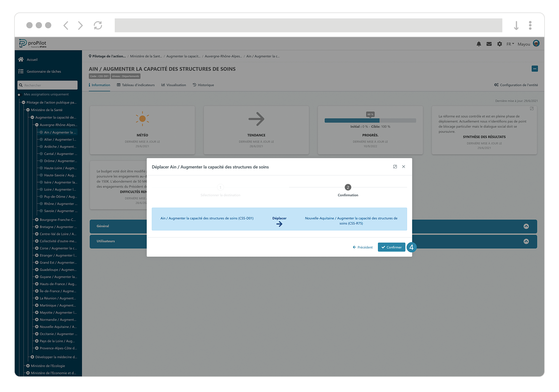The image size is (559, 392).
Task: Click the Accueil home icon
Action: click(21, 59)
